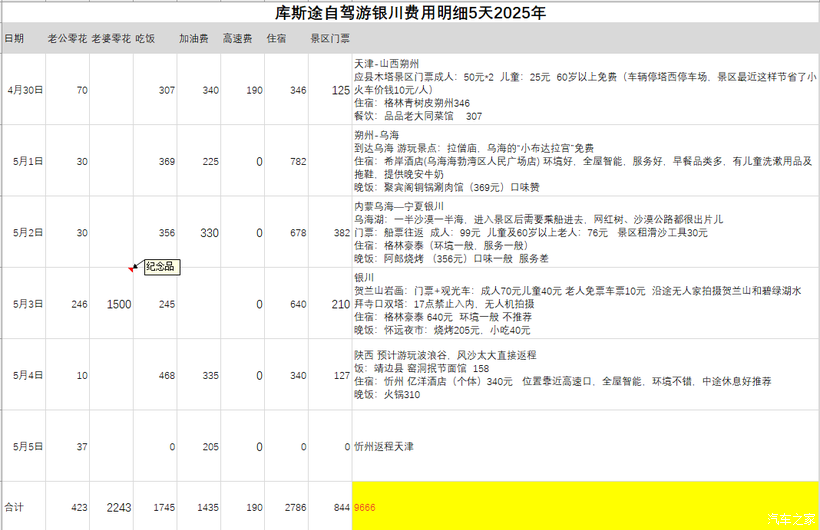Click the 汽车之家 watermark logo
This screenshot has height=530, width=820.
791,518
